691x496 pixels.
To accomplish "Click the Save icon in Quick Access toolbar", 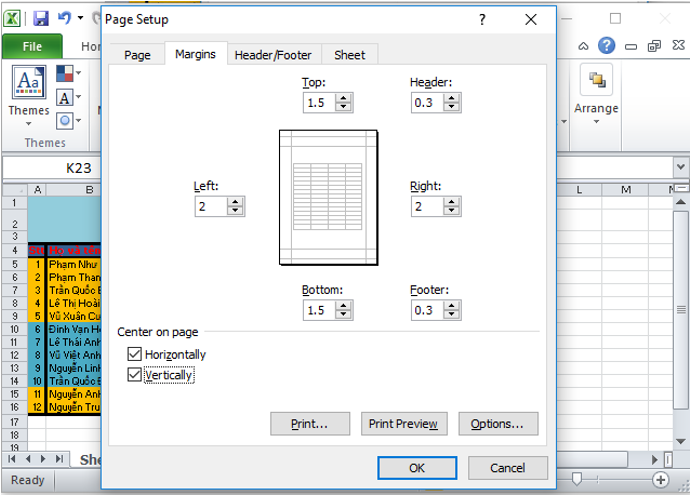I will coord(41,19).
